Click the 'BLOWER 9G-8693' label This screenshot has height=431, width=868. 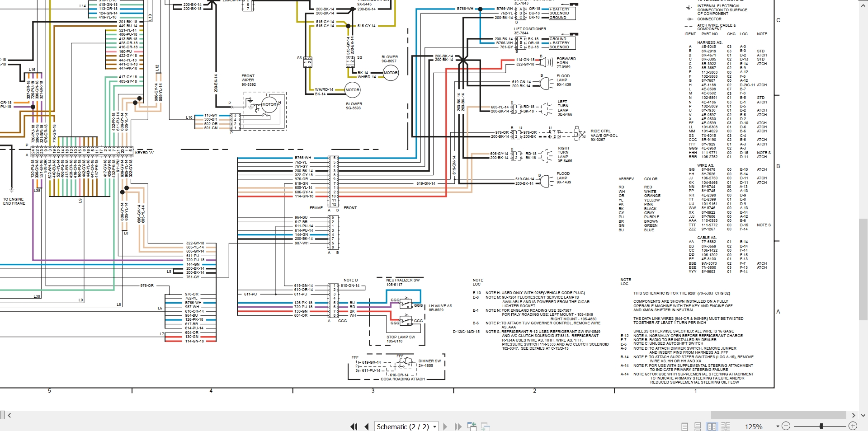(354, 106)
